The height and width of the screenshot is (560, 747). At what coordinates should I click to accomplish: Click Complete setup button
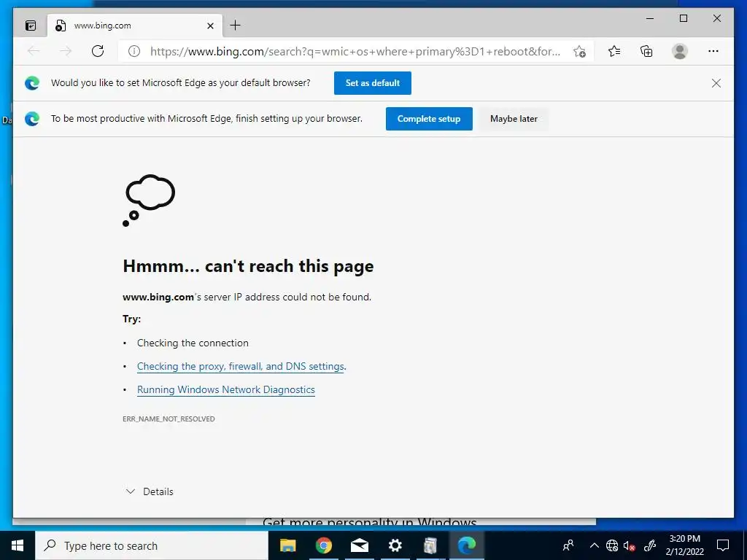click(429, 119)
